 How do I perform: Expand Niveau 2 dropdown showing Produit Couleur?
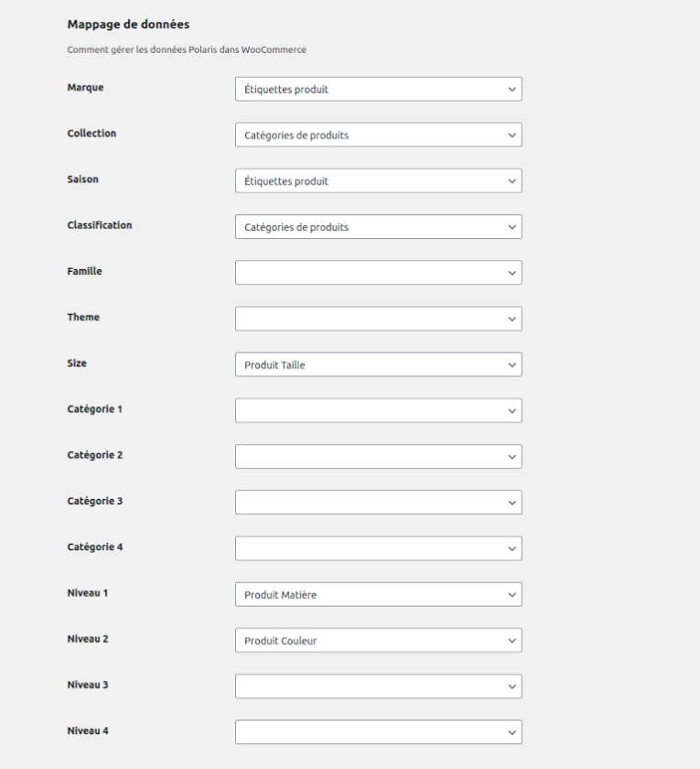[379, 641]
